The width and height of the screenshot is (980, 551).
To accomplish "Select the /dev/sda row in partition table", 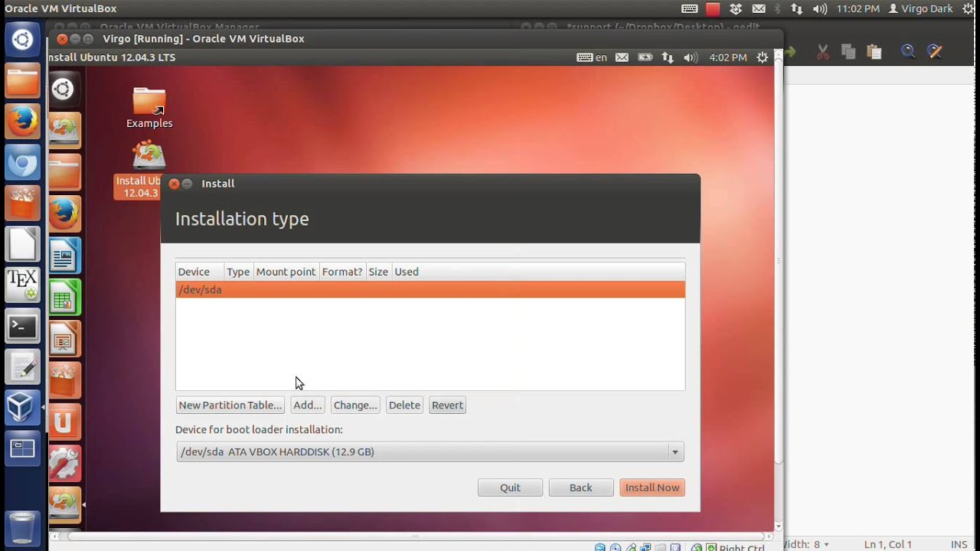I will click(x=430, y=289).
